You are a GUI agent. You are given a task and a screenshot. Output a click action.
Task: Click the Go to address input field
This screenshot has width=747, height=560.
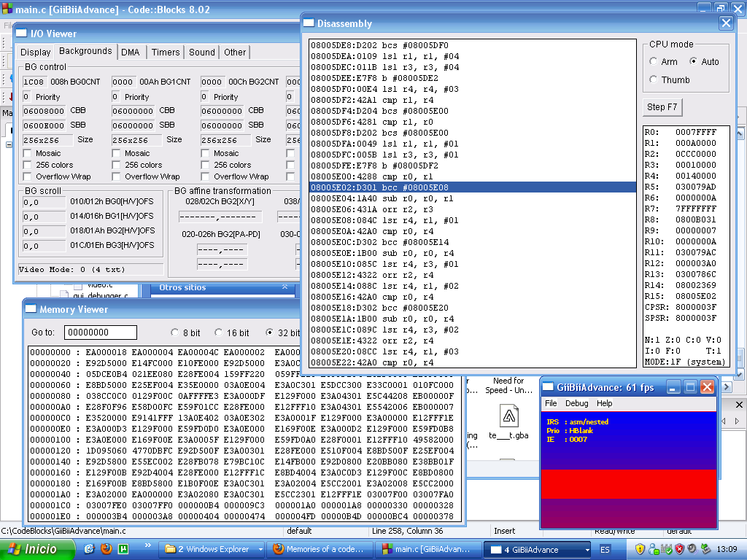tap(100, 332)
